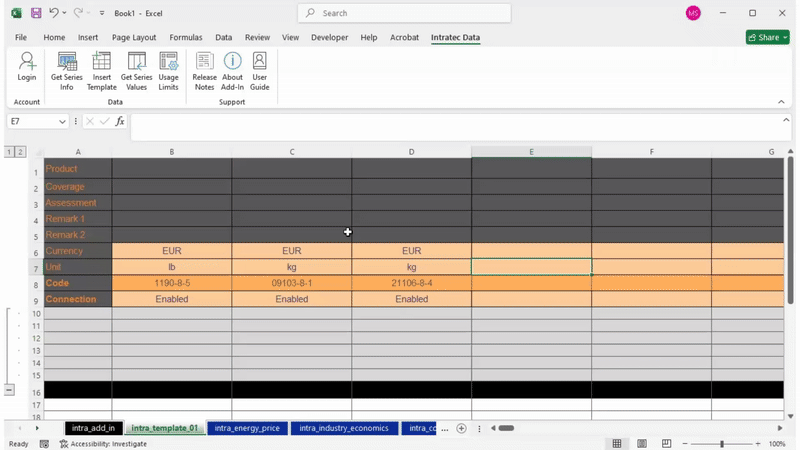Screen dimensions: 800x450
Task: Undo the last action
Action: point(54,13)
